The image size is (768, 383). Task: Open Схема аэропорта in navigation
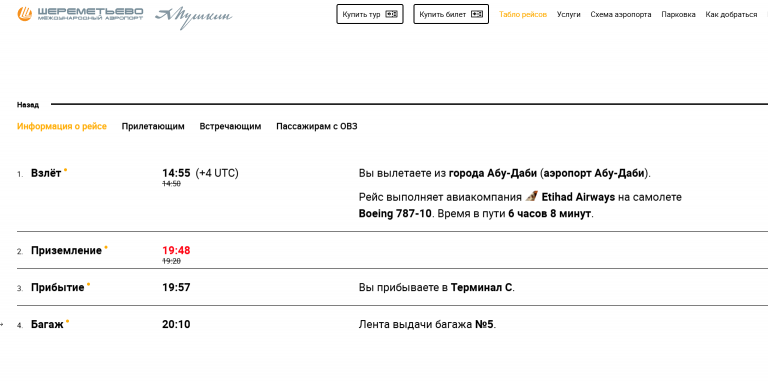(x=621, y=15)
